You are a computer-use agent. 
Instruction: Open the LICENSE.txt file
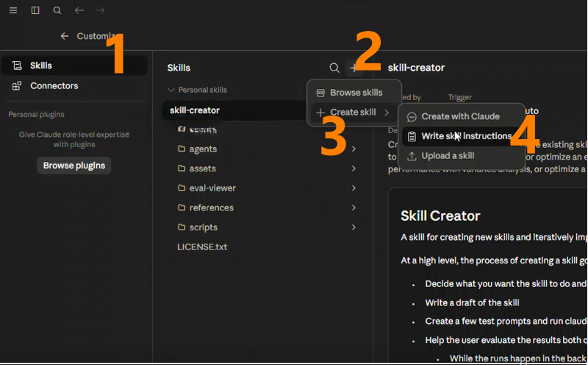[202, 247]
